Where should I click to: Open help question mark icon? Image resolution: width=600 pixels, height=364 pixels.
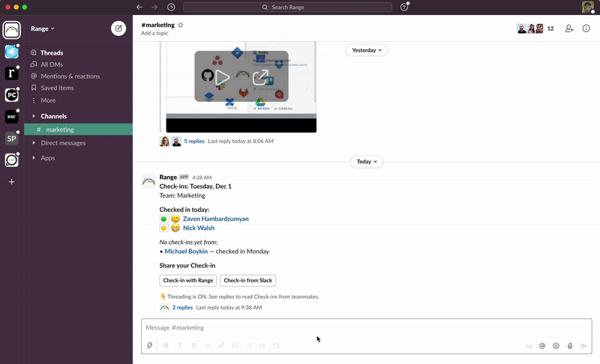coord(404,7)
